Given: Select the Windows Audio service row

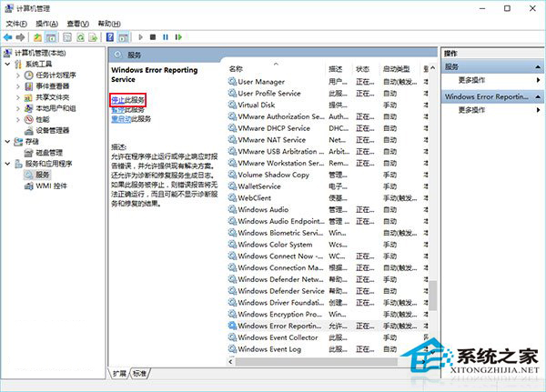Looking at the screenshot, I should pos(328,209).
